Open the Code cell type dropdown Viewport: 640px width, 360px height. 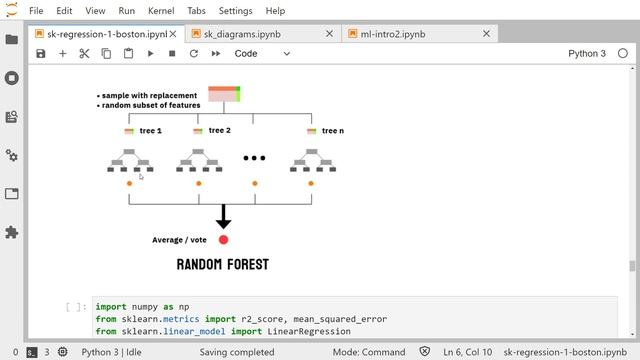click(262, 53)
